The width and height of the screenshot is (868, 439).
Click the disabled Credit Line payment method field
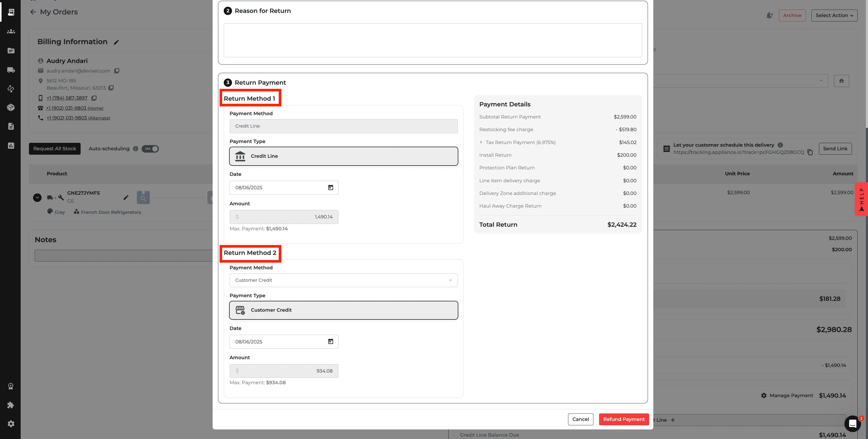[344, 126]
